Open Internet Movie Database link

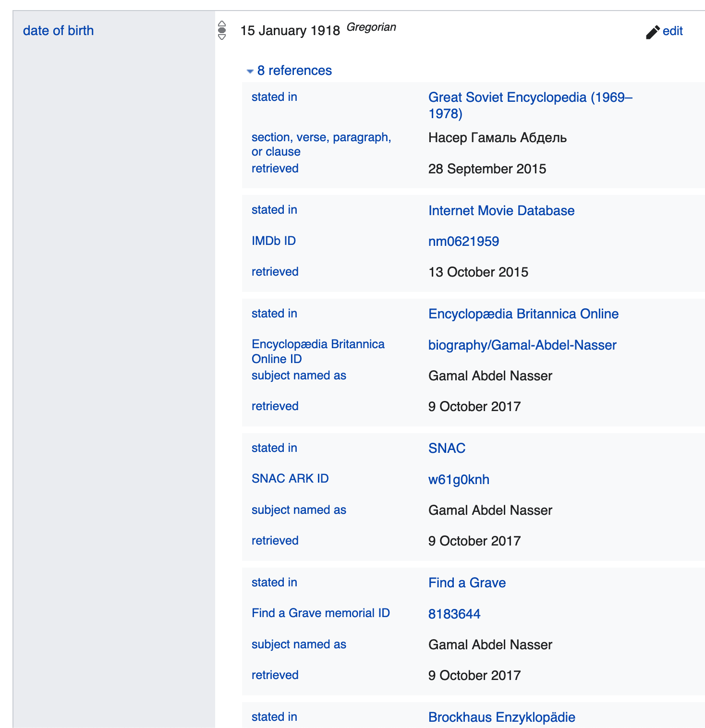tap(501, 210)
